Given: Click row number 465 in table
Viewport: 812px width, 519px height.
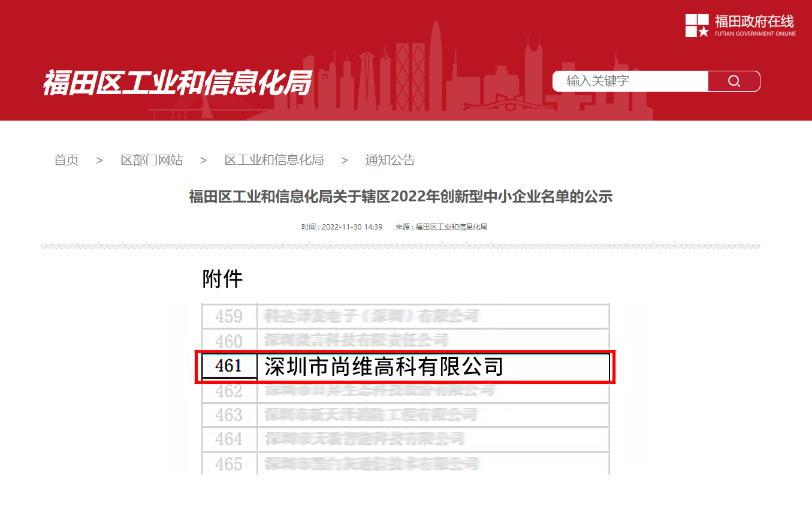Looking at the screenshot, I should click(230, 464).
